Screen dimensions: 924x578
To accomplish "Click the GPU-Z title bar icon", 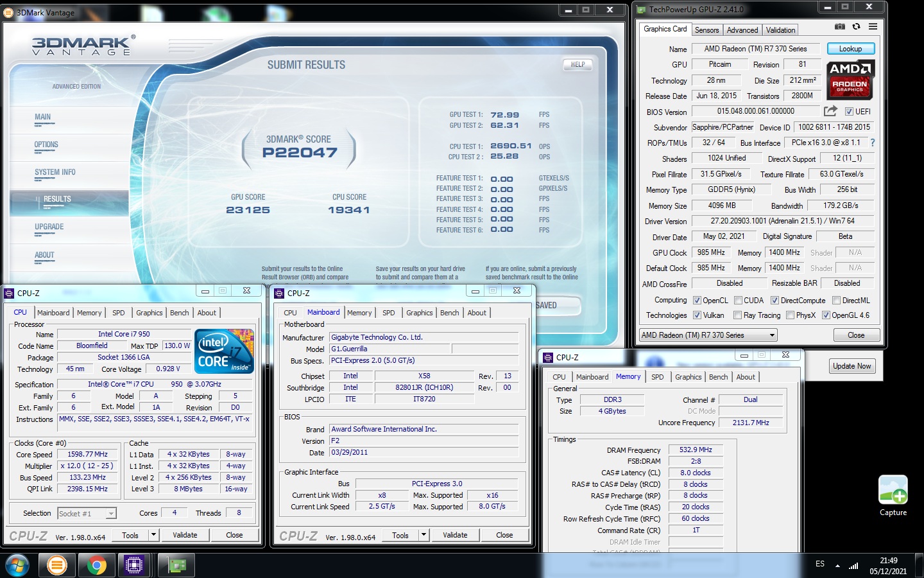I will 641,10.
